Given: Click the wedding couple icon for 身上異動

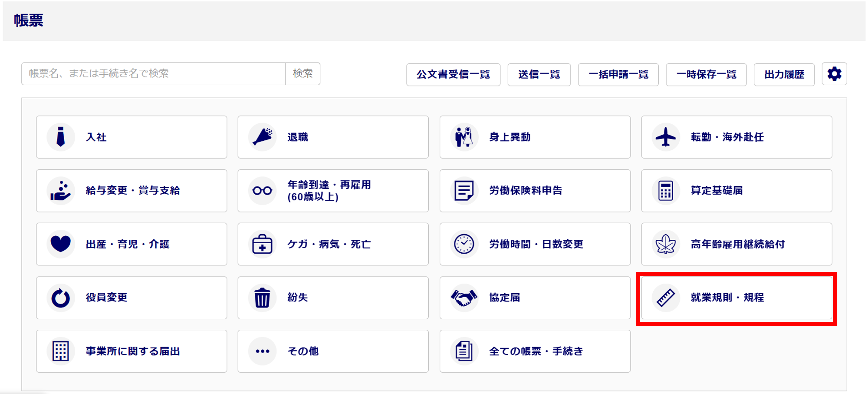Looking at the screenshot, I should [x=464, y=137].
